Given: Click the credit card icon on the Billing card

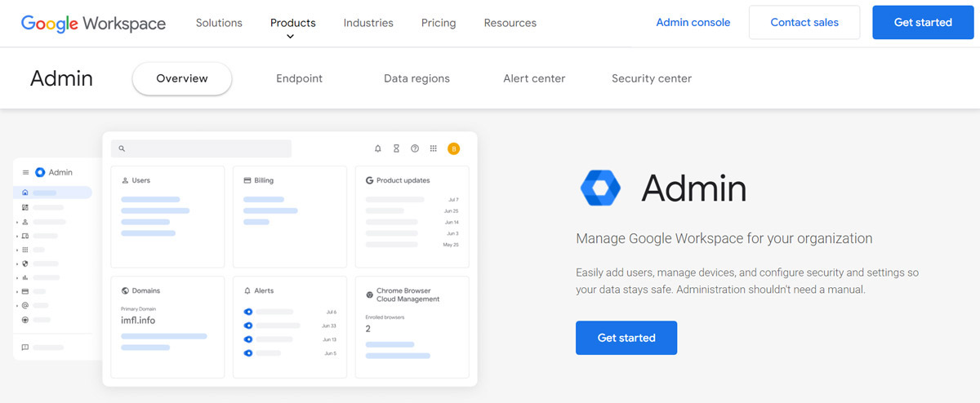Looking at the screenshot, I should [x=247, y=180].
